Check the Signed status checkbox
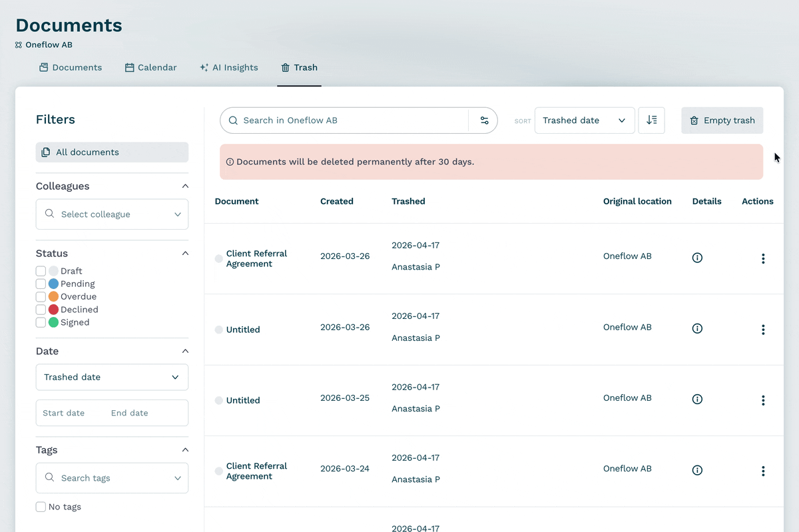 (x=41, y=322)
